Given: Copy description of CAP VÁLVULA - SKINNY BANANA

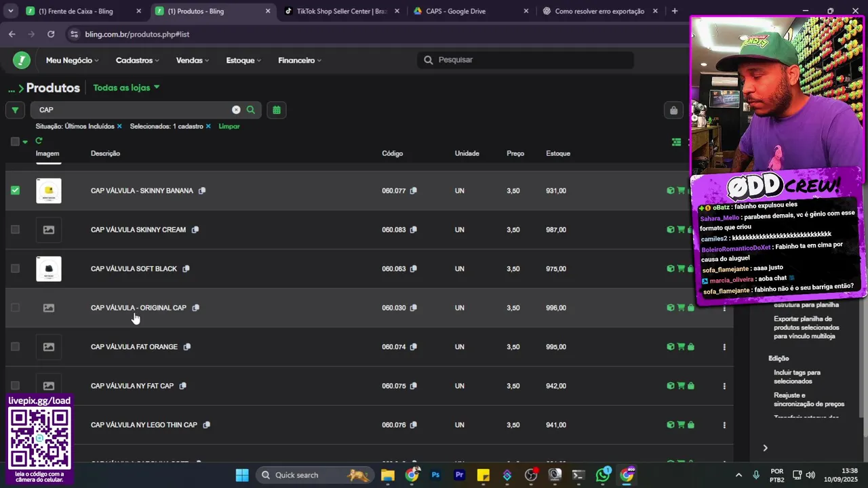Looking at the screenshot, I should point(202,190).
